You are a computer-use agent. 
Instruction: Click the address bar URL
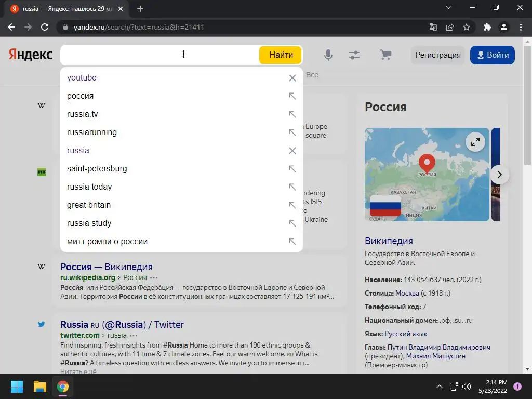[x=139, y=27]
